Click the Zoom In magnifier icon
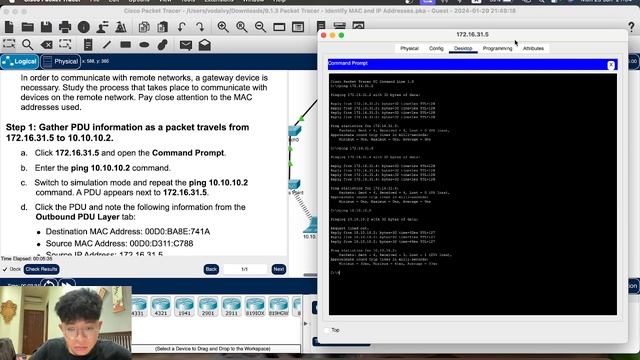640x360 pixels. point(223,27)
